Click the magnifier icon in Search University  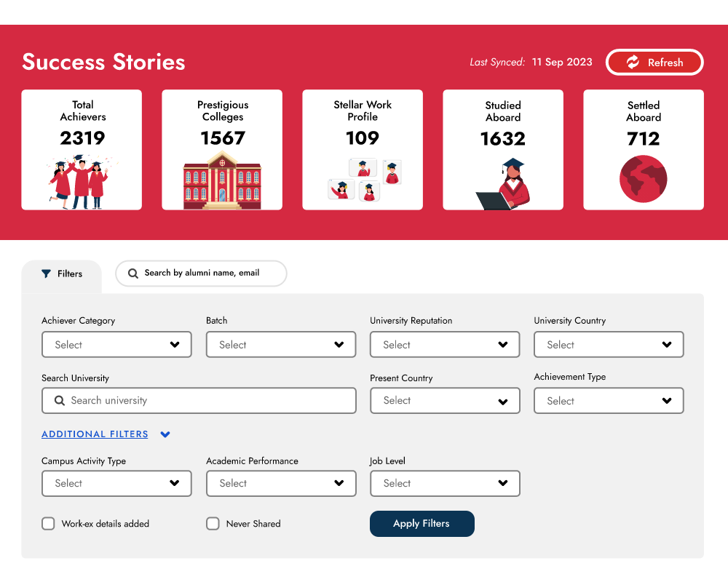click(59, 401)
